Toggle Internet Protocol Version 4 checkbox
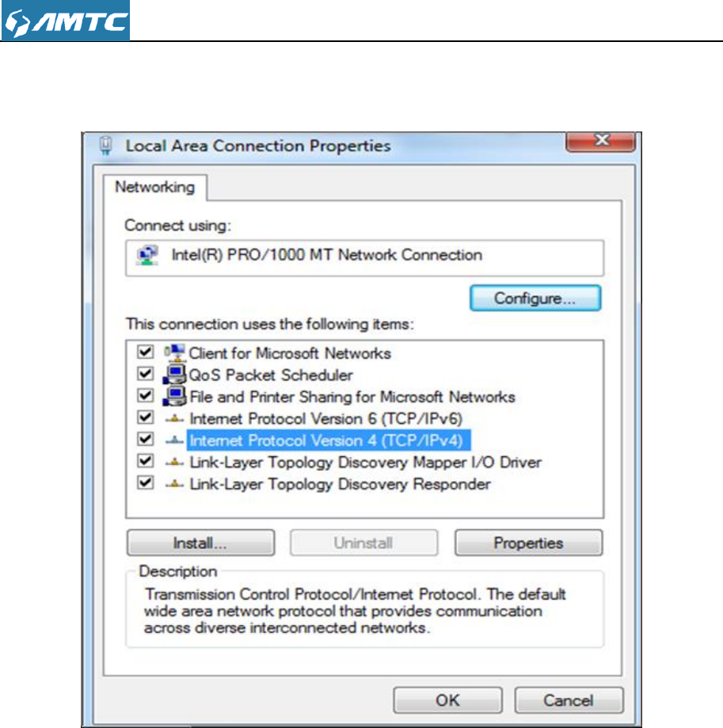 click(x=145, y=439)
